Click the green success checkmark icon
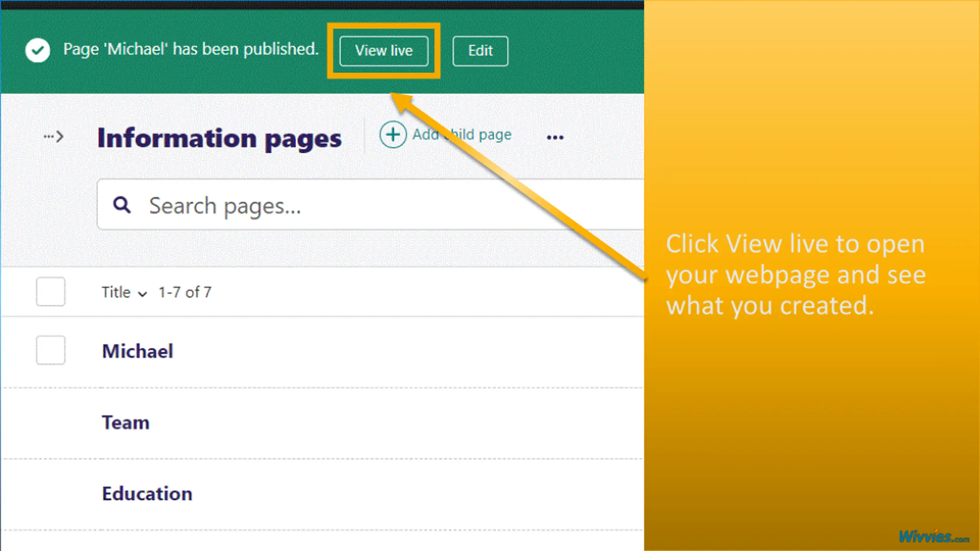This screenshot has height=551, width=980. (38, 50)
